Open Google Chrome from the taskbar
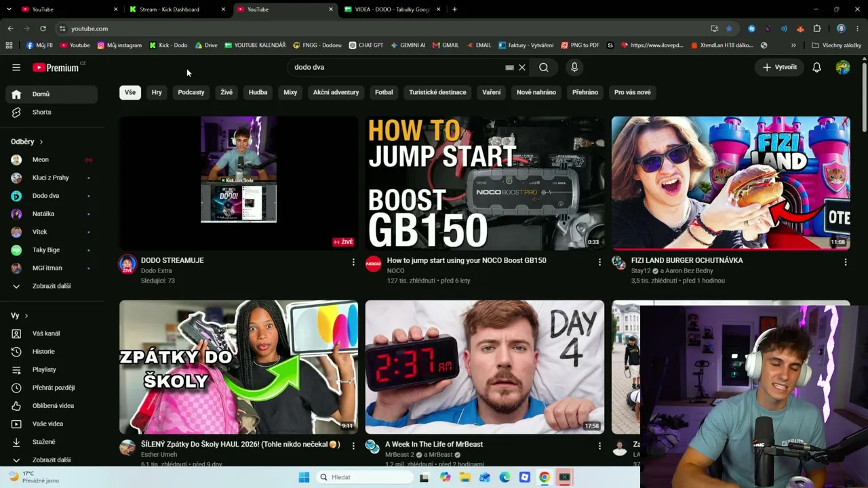868x488 pixels. coord(544,477)
